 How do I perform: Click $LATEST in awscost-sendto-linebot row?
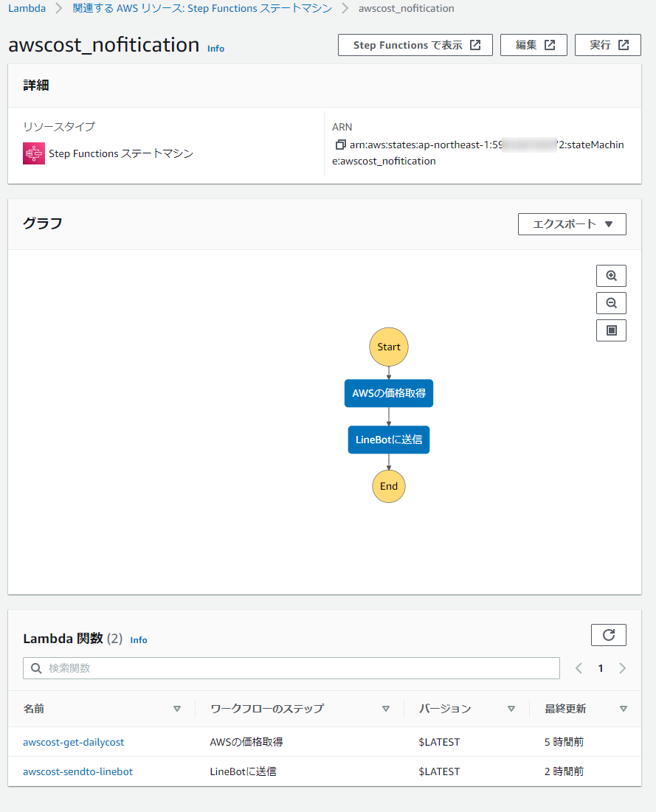click(439, 771)
